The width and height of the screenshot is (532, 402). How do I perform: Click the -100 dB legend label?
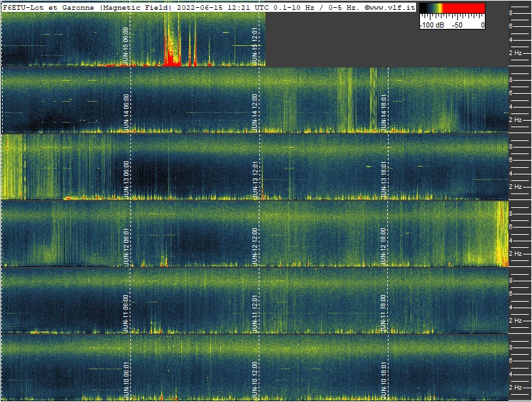(432, 25)
